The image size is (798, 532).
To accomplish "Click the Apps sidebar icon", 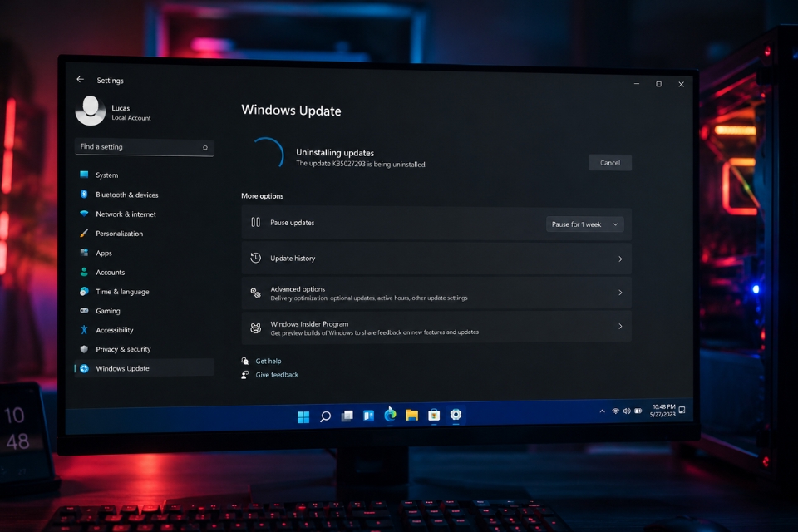I will [x=85, y=253].
